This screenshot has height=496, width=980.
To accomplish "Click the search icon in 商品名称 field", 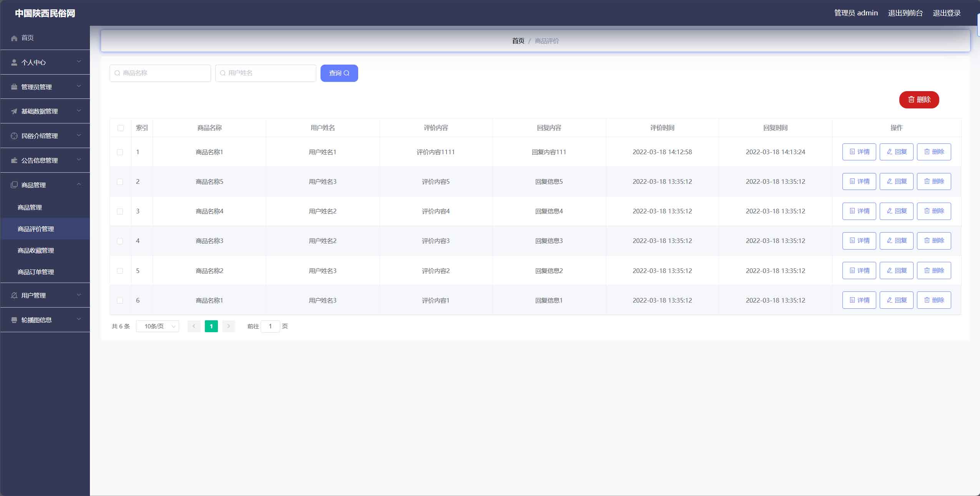I will 118,73.
